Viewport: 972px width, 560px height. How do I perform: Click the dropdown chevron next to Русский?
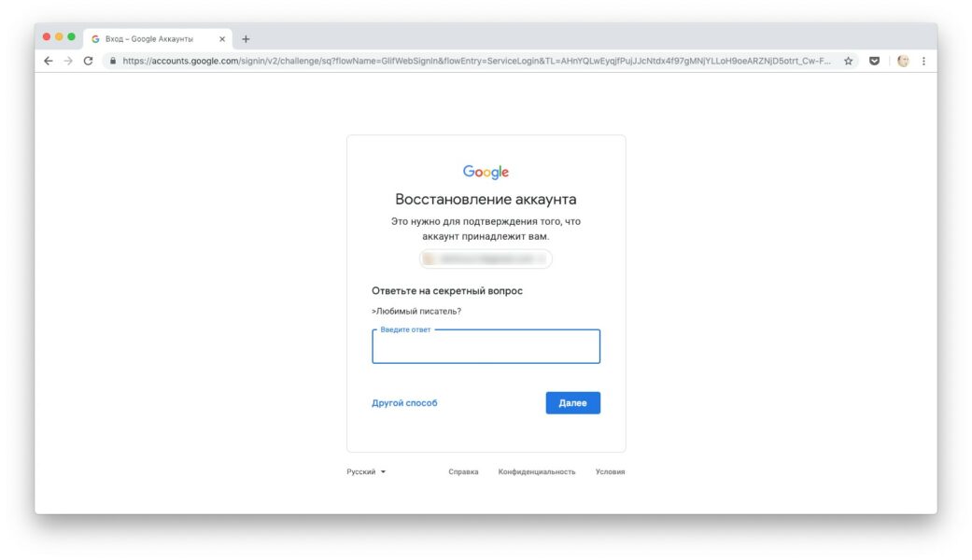point(382,471)
